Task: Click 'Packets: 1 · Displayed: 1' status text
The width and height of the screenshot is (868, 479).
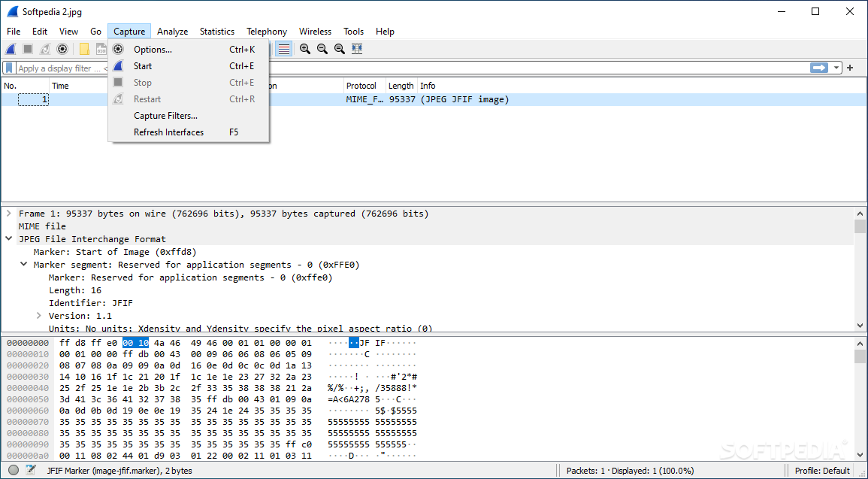Action: [x=630, y=471]
